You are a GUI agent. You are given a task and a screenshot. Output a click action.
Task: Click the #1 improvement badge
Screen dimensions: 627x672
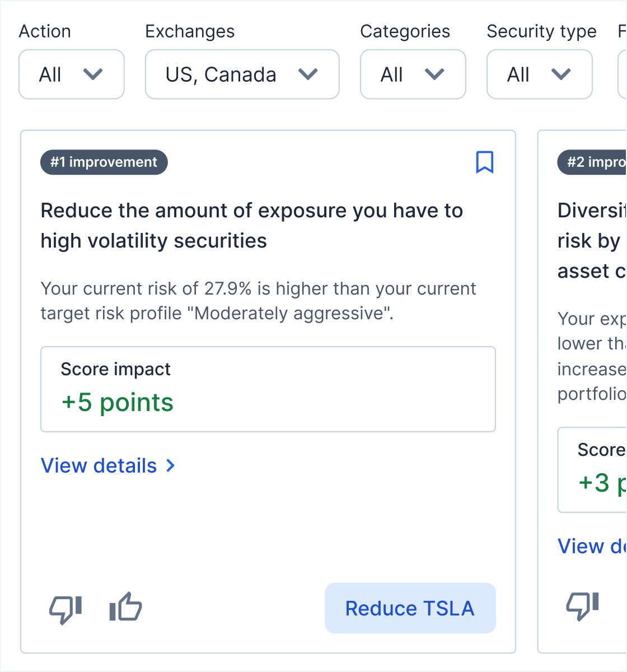point(104,162)
